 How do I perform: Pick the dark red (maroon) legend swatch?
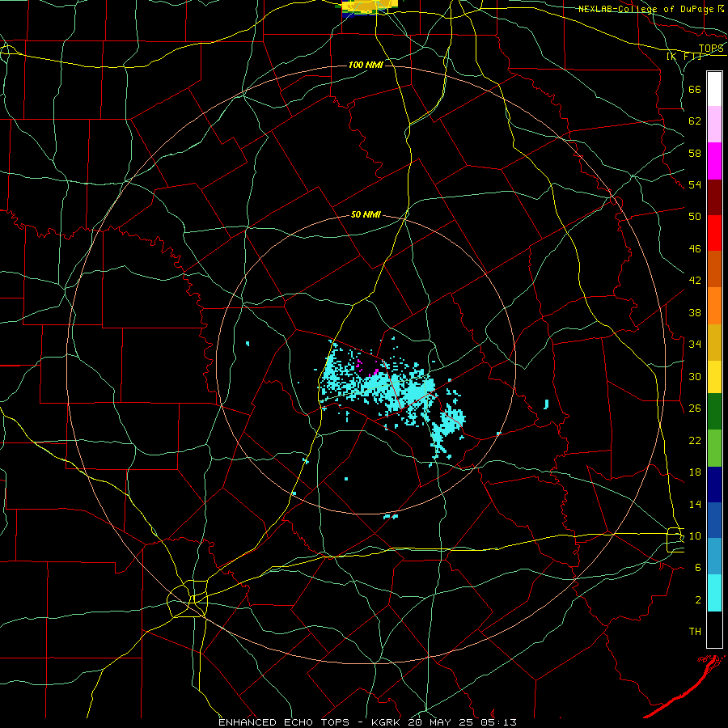714,197
